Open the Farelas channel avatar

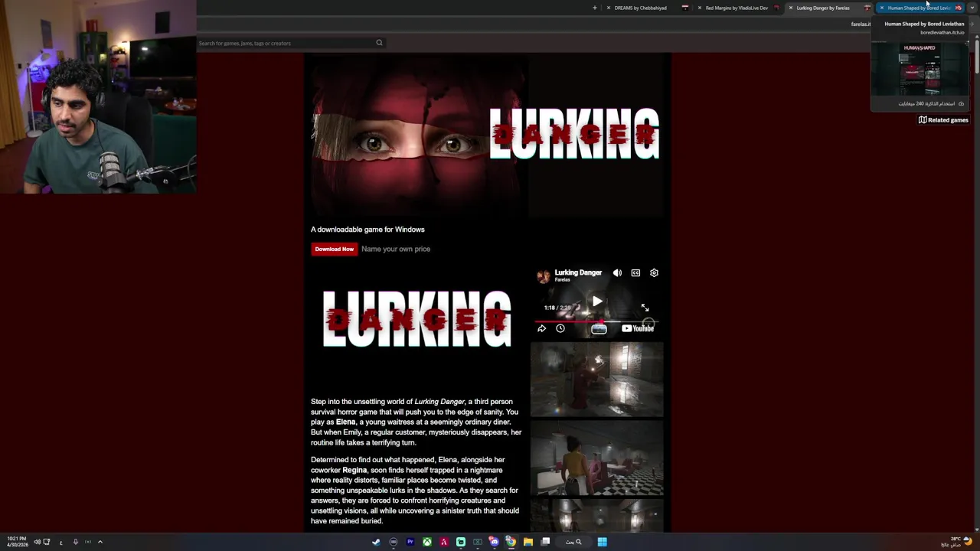click(x=544, y=276)
